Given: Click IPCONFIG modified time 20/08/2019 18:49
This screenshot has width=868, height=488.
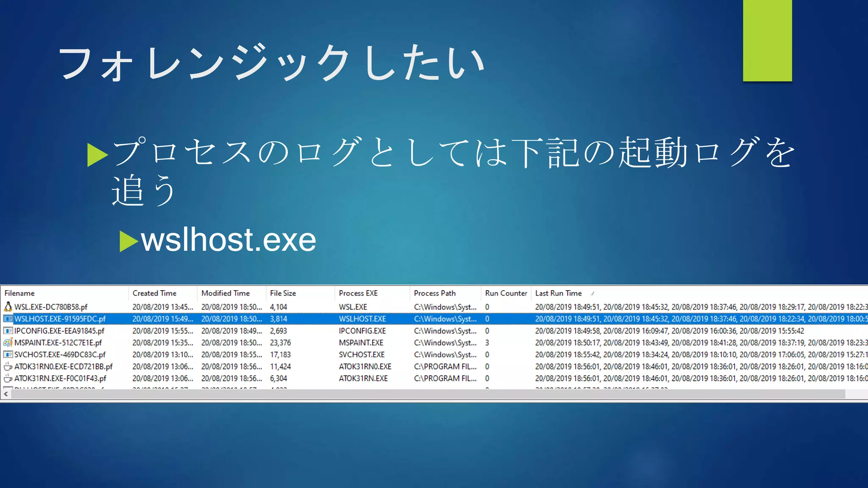Looking at the screenshot, I should [x=232, y=330].
